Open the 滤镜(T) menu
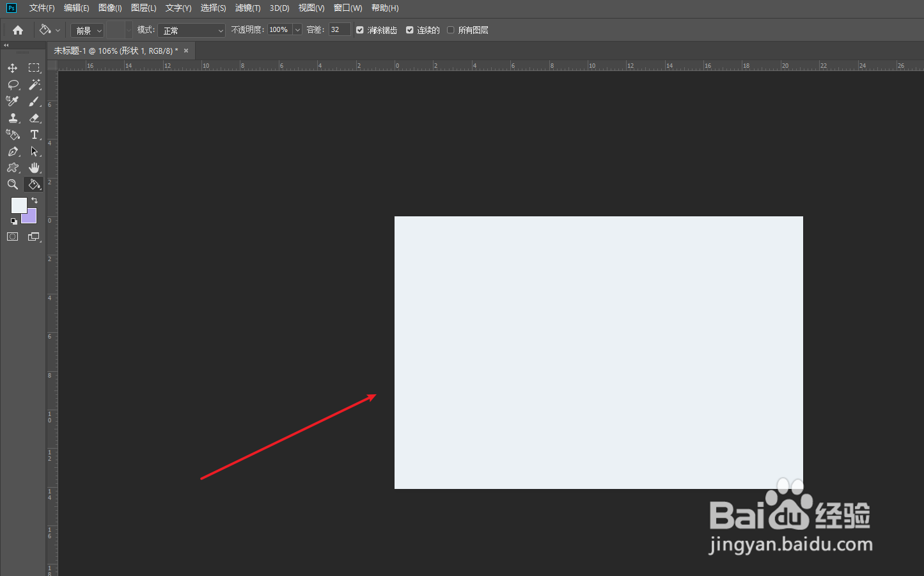 [x=248, y=8]
